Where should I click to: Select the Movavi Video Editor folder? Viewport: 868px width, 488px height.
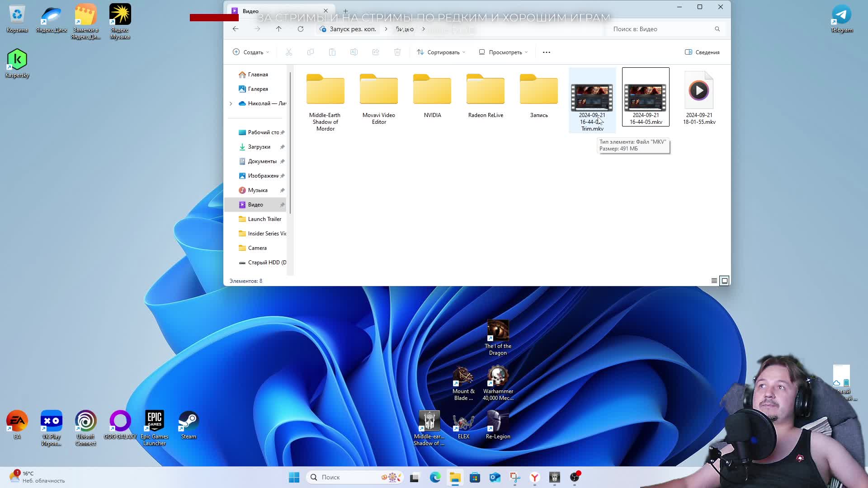(379, 98)
